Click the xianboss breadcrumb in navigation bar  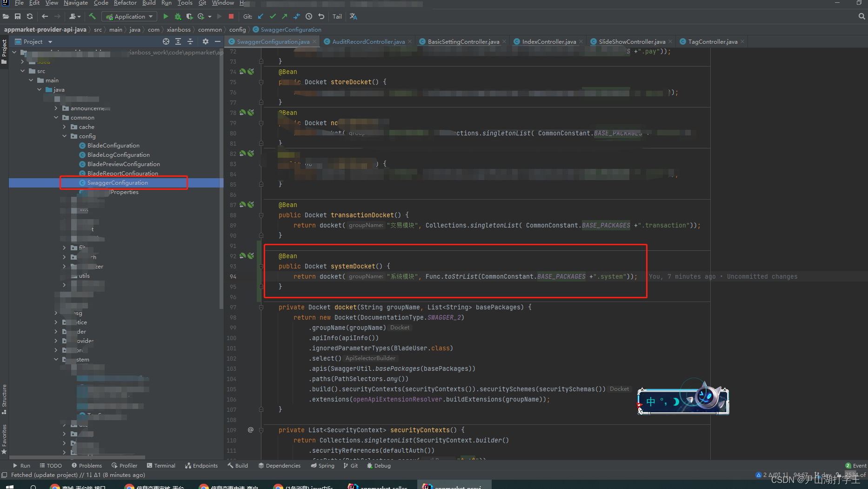pyautogui.click(x=179, y=29)
